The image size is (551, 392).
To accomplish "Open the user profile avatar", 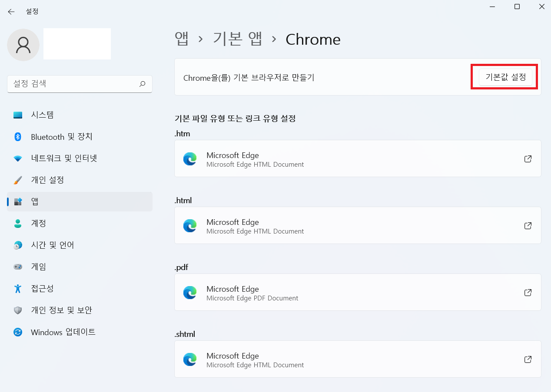I will [x=23, y=45].
